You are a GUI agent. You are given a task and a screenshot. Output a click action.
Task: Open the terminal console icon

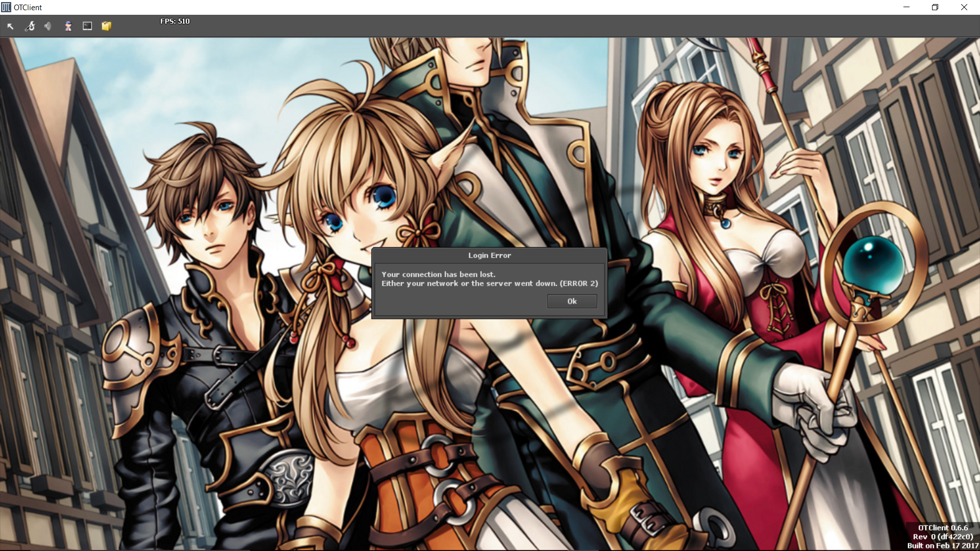87,26
